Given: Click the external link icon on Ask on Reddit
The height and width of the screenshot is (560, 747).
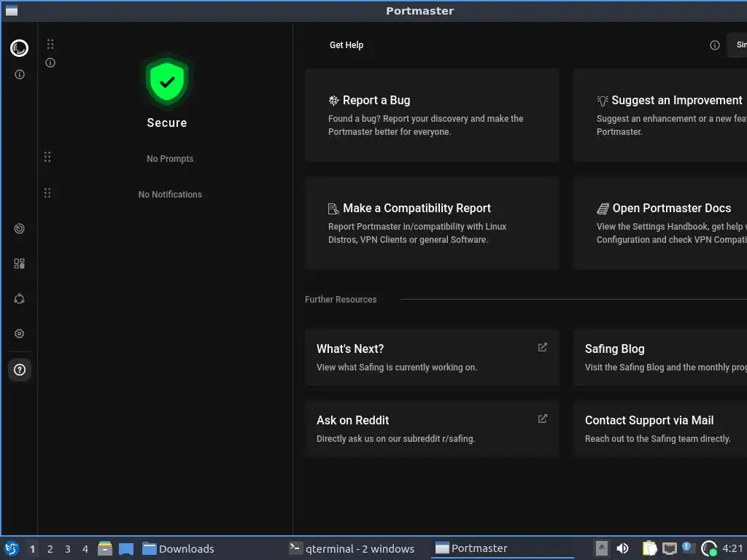Looking at the screenshot, I should coord(542,419).
